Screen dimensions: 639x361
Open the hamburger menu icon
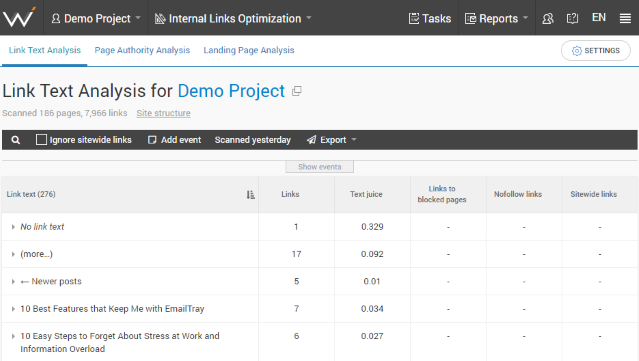click(x=625, y=18)
